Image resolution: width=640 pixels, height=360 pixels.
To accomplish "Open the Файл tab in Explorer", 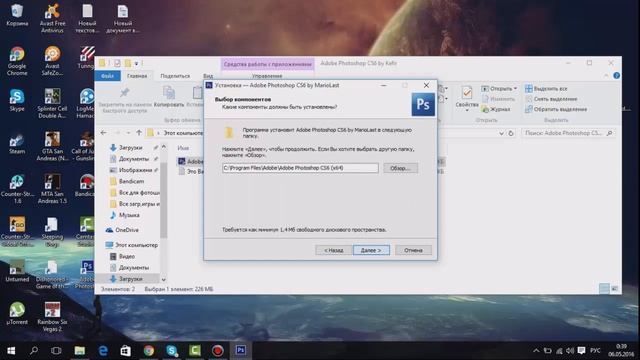I will pos(107,76).
